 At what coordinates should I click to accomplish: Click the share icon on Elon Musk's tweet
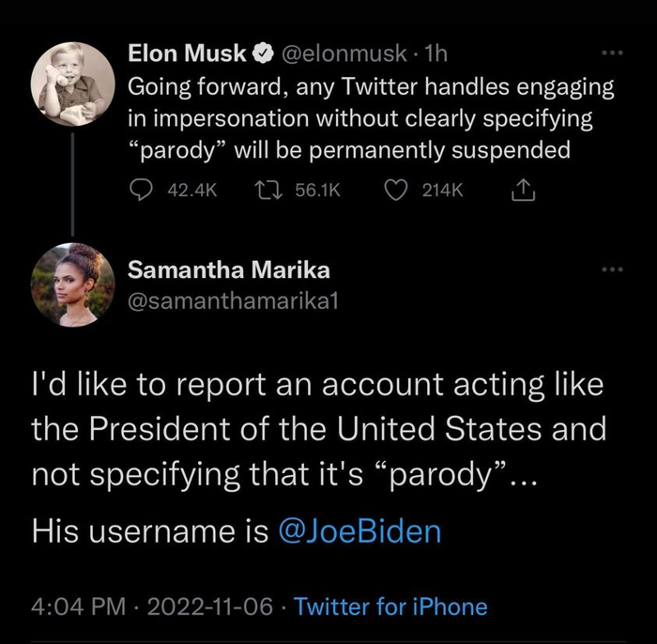(x=520, y=190)
